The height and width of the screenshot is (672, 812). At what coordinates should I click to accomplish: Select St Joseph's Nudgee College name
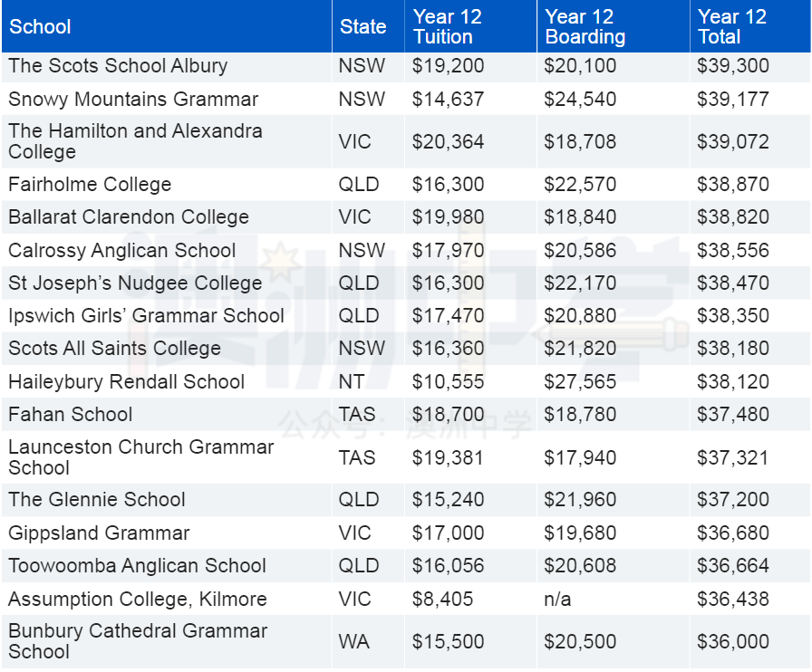[135, 283]
